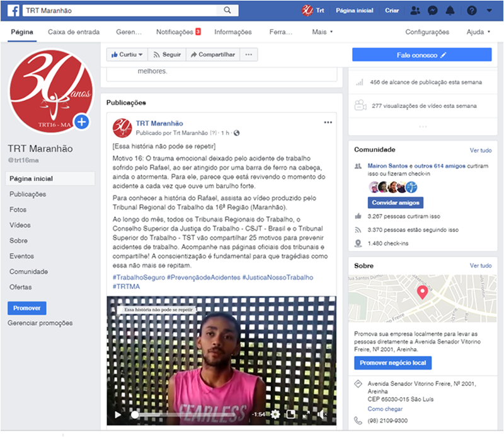This screenshot has height=437, width=504.
Task: Click the Compartilhar button
Action: 213,55
